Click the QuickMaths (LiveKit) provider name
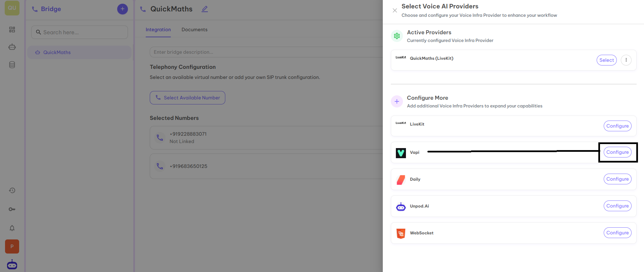This screenshot has width=644, height=272. click(431, 58)
